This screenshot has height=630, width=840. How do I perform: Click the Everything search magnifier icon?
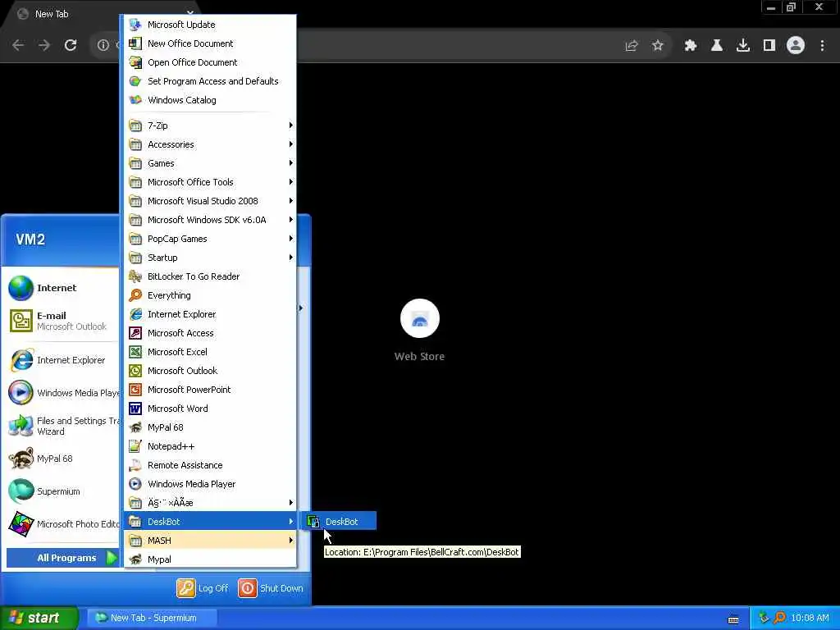(135, 295)
